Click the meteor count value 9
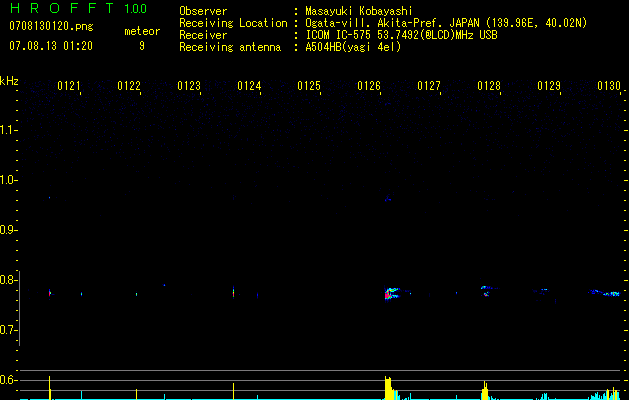Viewport: 629px width, 400px height. click(142, 46)
